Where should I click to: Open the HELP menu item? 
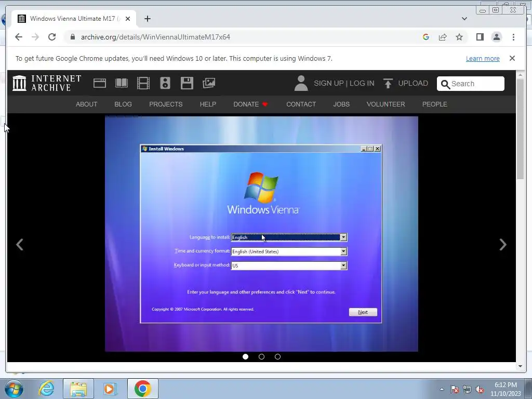click(x=208, y=104)
